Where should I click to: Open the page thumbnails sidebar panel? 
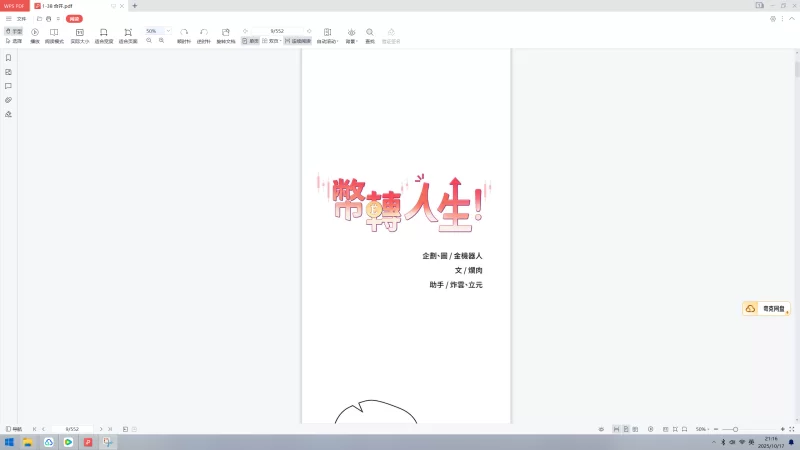tap(8, 72)
